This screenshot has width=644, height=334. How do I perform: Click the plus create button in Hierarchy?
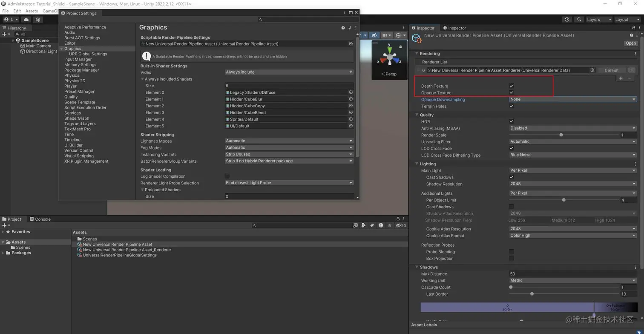coord(6,34)
